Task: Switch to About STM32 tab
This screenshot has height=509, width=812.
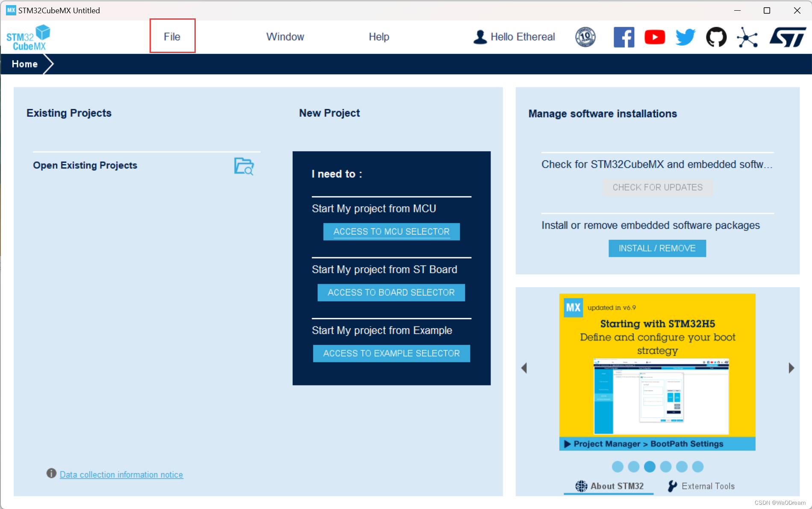Action: pyautogui.click(x=609, y=486)
